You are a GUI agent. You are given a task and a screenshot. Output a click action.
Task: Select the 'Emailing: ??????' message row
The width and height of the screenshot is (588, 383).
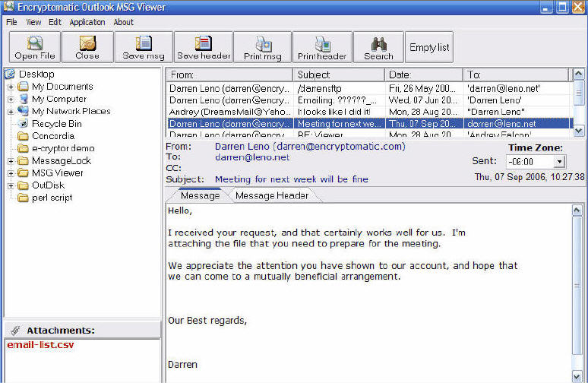[369, 100]
